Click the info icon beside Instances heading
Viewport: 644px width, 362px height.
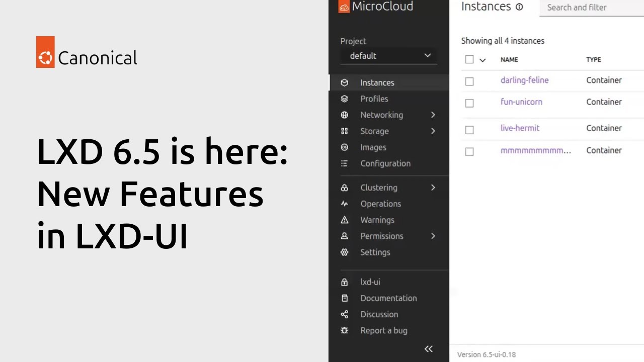[519, 7]
